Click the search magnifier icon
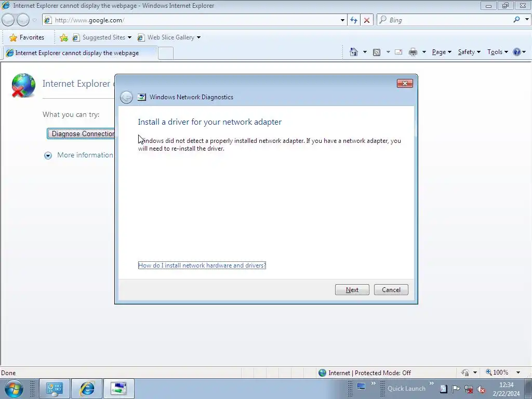This screenshot has height=399, width=532. (517, 20)
